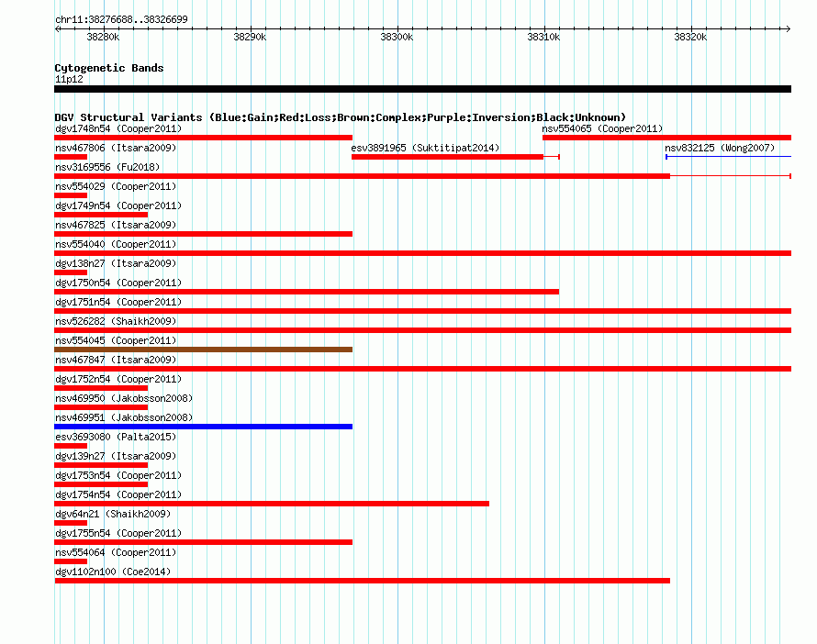Click the 38310k ruler mark
The width and height of the screenshot is (817, 644).
pyautogui.click(x=544, y=37)
